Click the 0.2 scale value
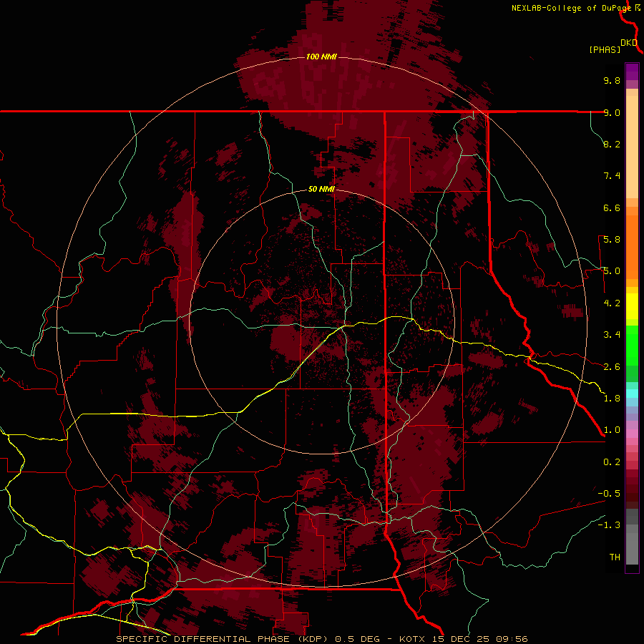The width and height of the screenshot is (644, 644). (612, 462)
